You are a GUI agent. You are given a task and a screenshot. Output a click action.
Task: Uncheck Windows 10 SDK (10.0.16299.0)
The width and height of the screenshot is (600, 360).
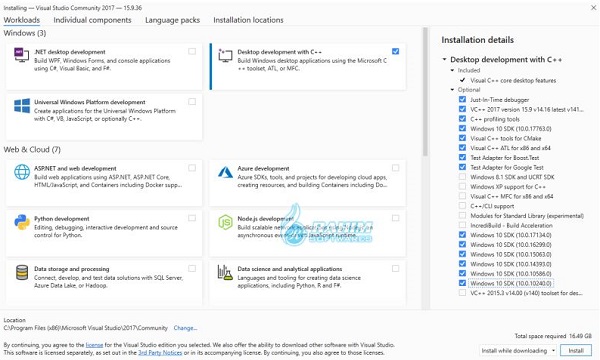coord(462,244)
